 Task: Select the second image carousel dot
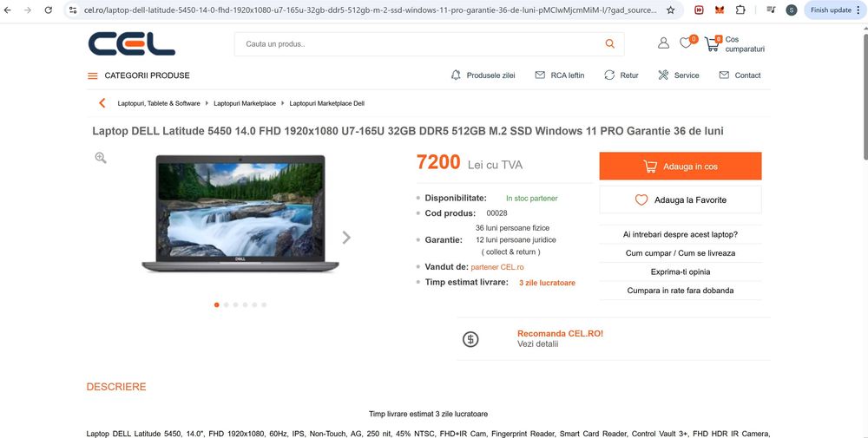click(x=226, y=304)
